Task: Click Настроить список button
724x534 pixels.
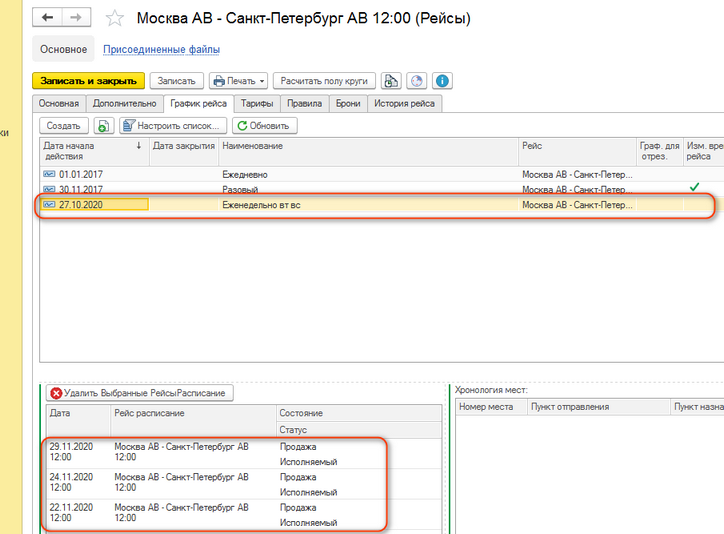Action: (x=171, y=126)
